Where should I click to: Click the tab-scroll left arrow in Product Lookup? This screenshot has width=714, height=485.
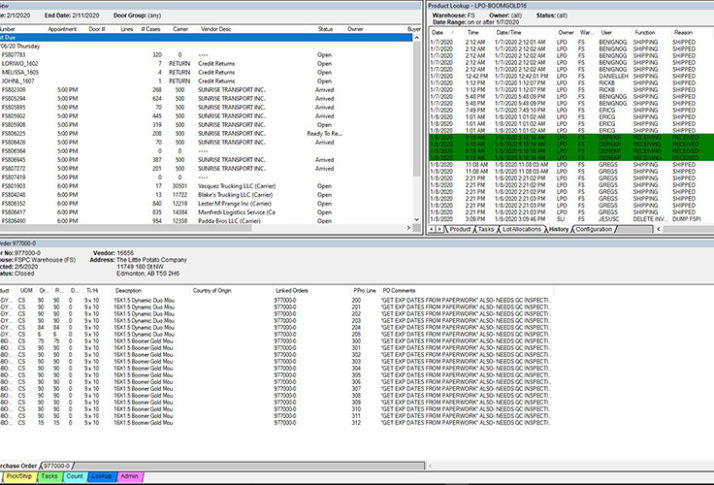pyautogui.click(x=432, y=229)
